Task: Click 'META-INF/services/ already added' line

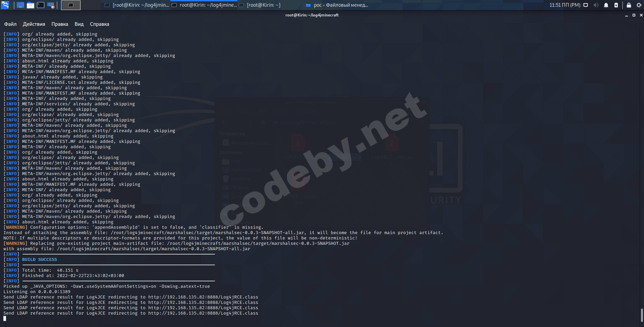Action: pos(69,104)
